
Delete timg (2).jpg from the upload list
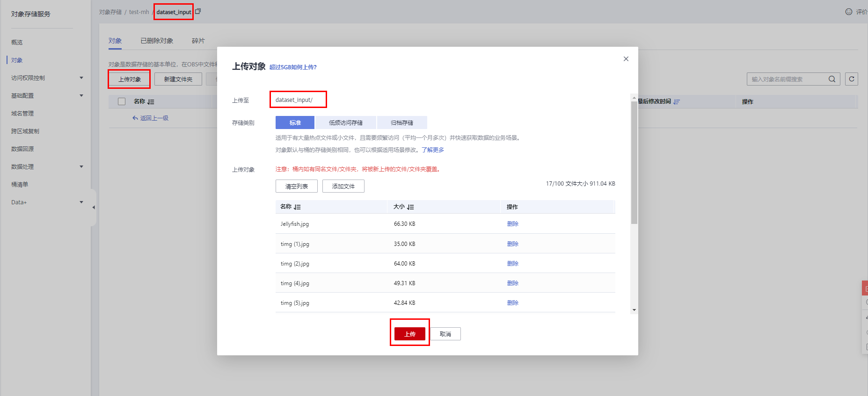[x=513, y=264]
